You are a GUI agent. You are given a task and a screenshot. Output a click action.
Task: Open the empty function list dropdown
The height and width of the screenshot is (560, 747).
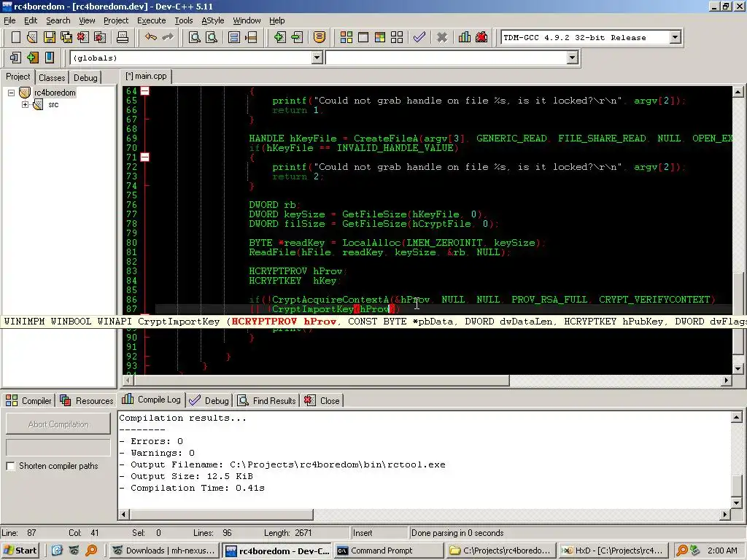tap(572, 58)
